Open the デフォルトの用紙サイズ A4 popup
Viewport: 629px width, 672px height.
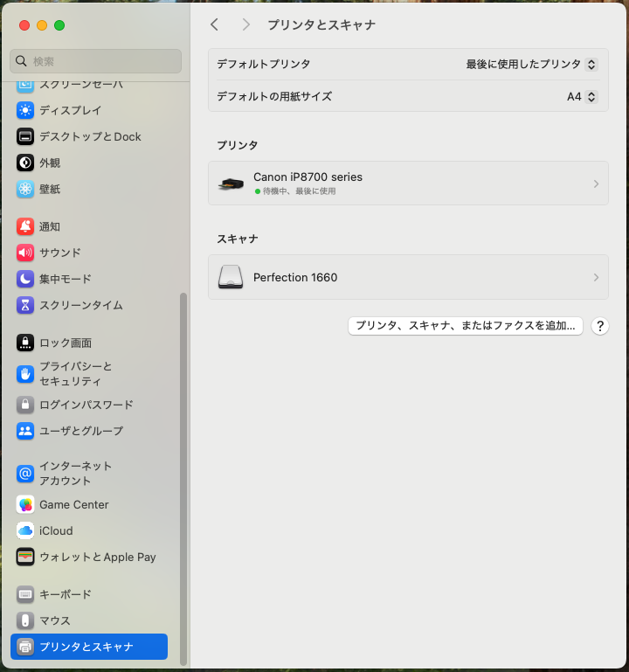[x=591, y=97]
